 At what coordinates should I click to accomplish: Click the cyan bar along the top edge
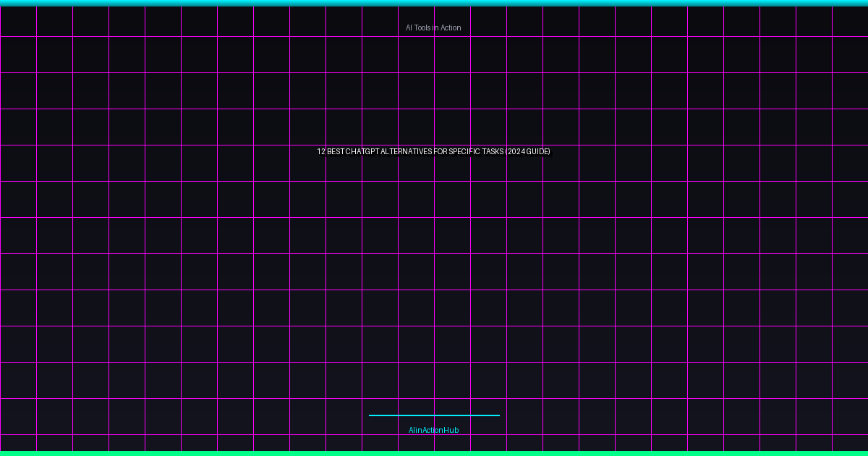[x=434, y=3]
